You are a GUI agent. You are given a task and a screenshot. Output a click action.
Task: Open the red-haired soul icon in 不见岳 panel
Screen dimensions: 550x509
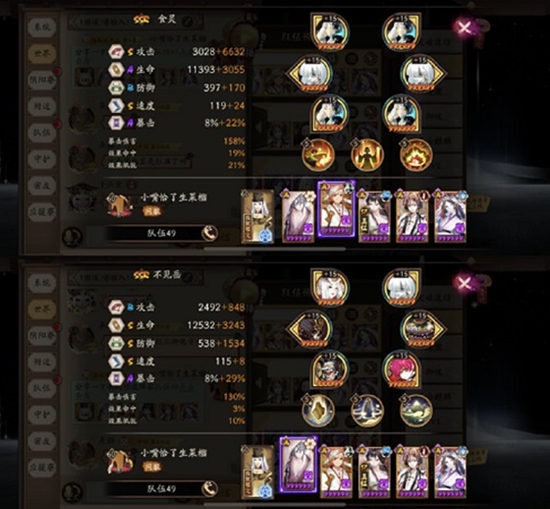click(402, 369)
